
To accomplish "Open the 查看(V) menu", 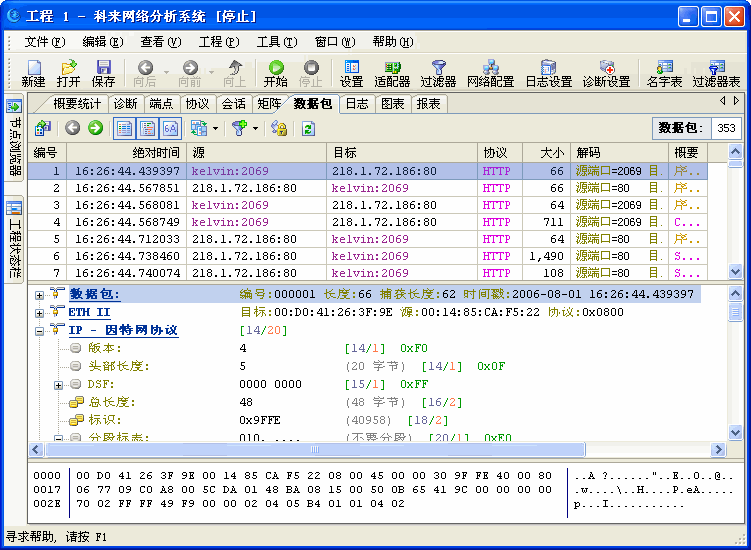I will tap(160, 42).
